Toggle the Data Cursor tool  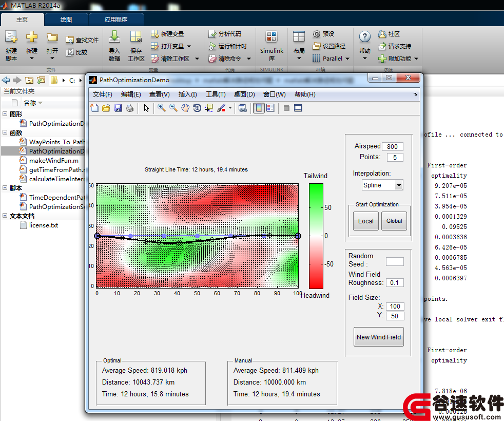209,108
